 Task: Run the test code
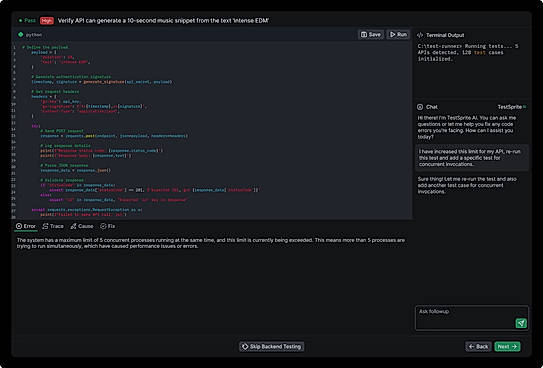click(398, 35)
